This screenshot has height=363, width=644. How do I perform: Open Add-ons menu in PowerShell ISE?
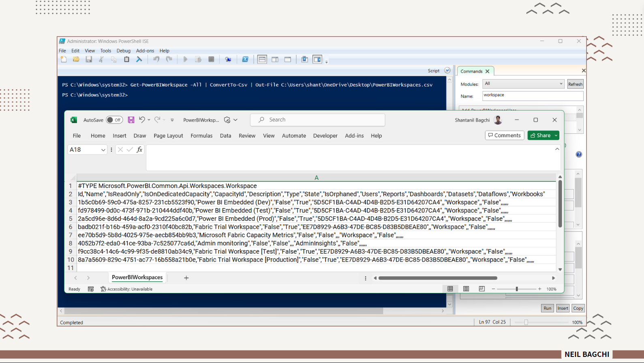tap(145, 51)
